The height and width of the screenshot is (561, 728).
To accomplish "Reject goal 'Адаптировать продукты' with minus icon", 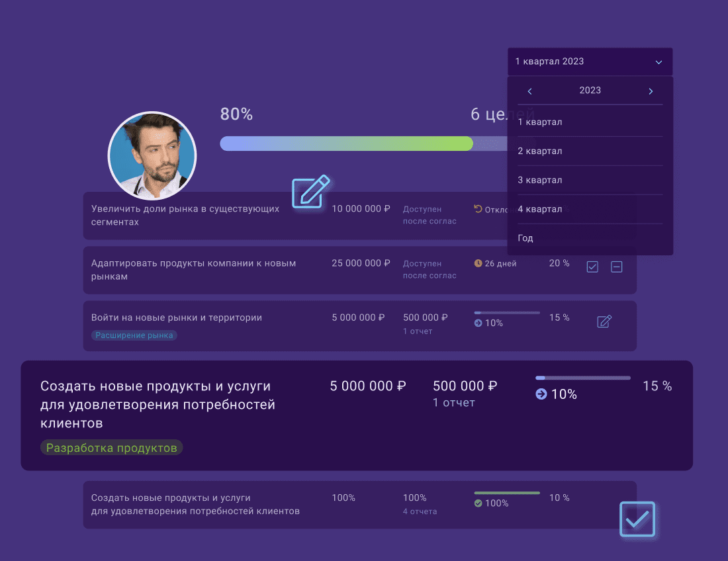I will point(617,267).
